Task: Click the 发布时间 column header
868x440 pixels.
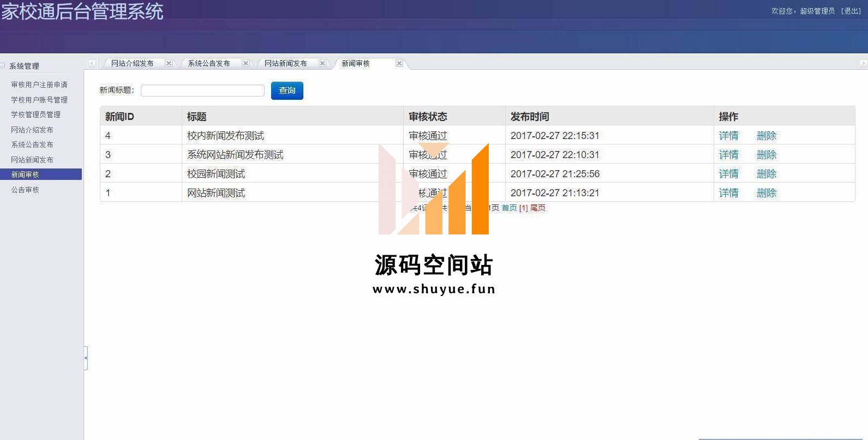Action: tap(609, 116)
